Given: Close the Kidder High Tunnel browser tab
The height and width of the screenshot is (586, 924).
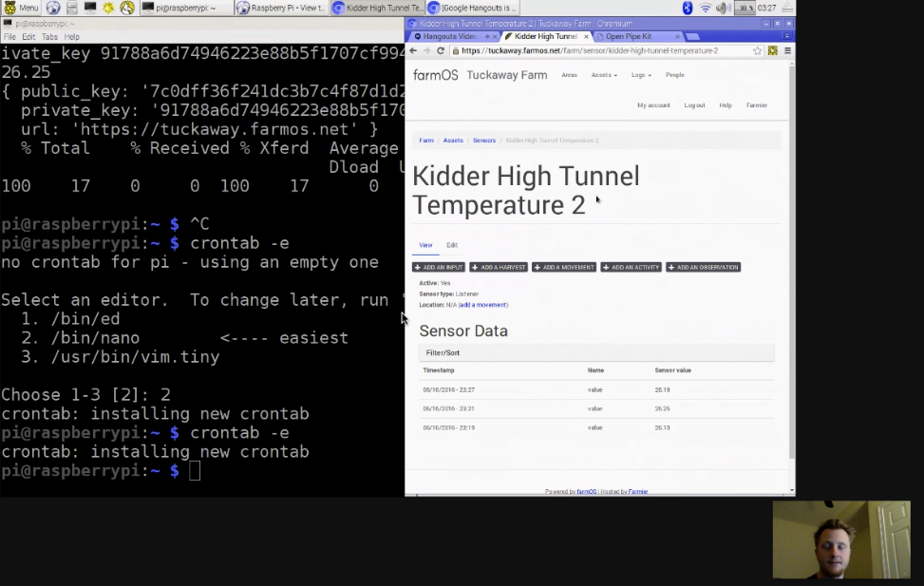Looking at the screenshot, I should [586, 36].
